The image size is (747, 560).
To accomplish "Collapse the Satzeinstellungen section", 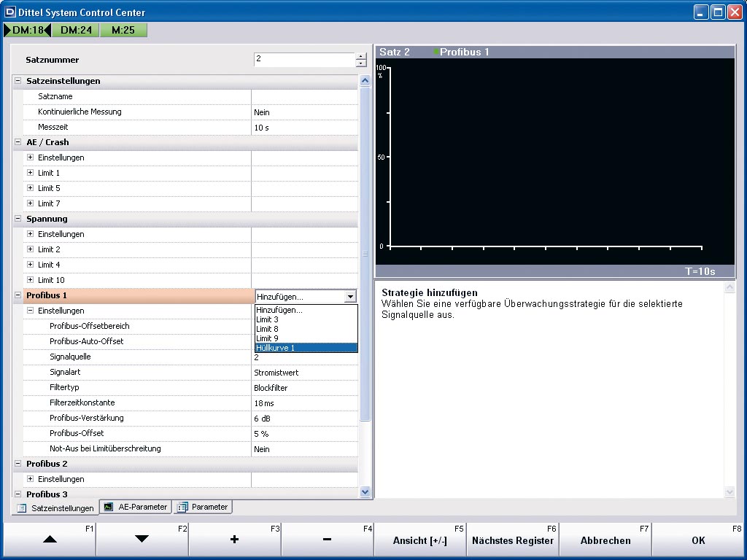I will (x=18, y=81).
